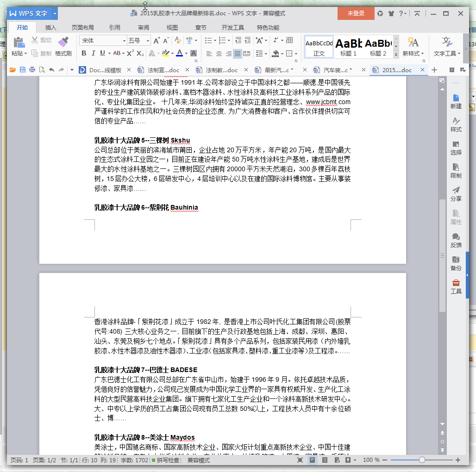Screen dimensions: 476x472
Task: Open the Backup (备份) side panel icon
Action: (456, 260)
